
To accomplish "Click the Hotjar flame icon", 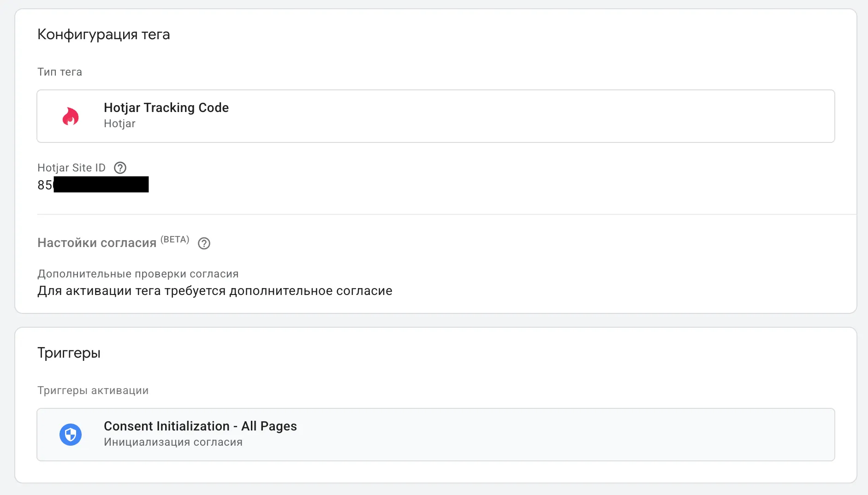I will (x=71, y=116).
